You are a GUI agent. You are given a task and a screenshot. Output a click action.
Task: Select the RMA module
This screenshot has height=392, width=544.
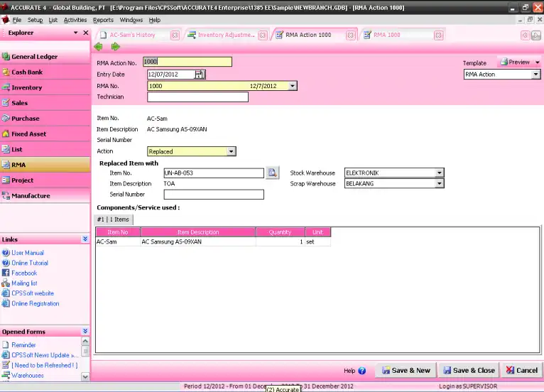(45, 165)
